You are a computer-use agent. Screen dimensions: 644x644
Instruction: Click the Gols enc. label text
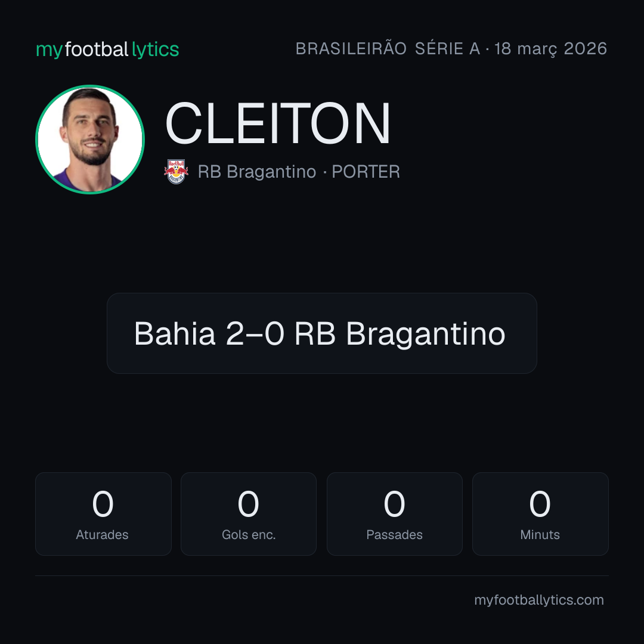249,535
